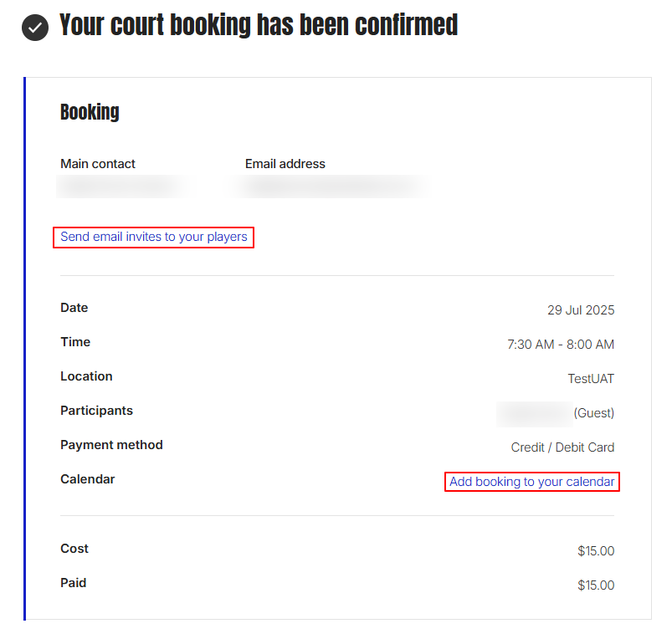Select the Calendar row label
The height and width of the screenshot is (639, 672).
click(x=88, y=479)
